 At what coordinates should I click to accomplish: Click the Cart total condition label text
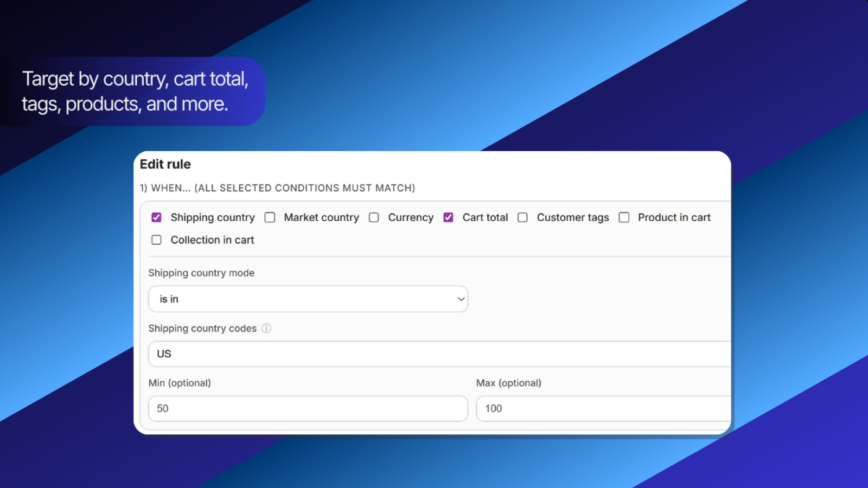tap(484, 217)
